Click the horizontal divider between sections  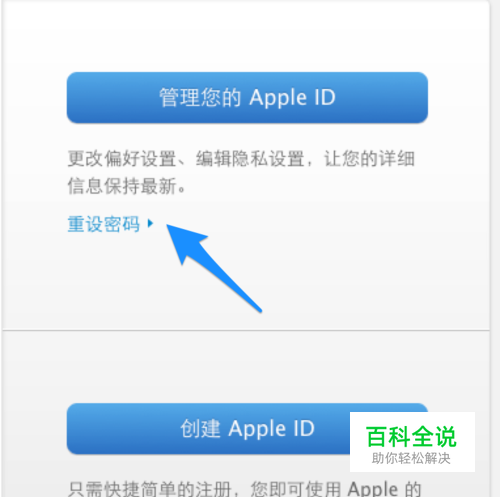click(246, 330)
